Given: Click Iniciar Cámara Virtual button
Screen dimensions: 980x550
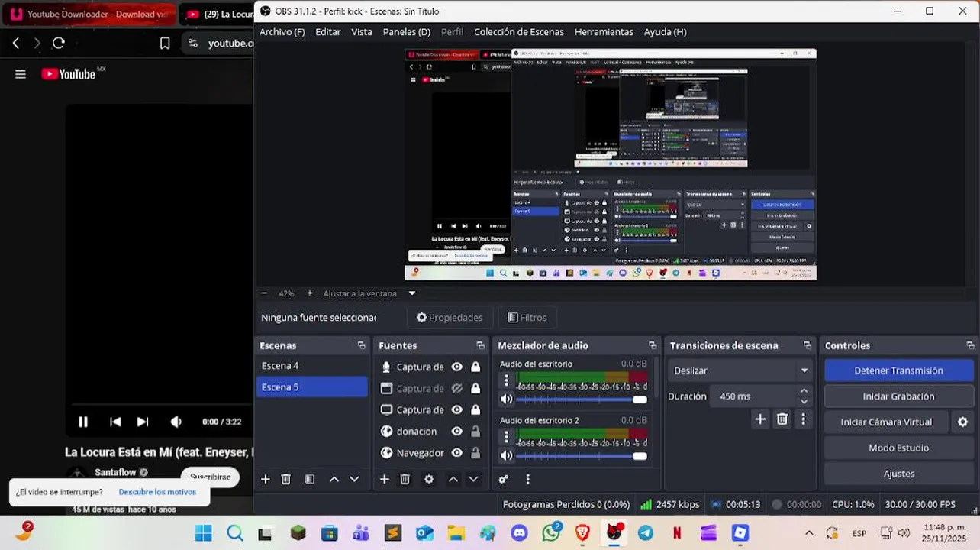Looking at the screenshot, I should click(886, 422).
